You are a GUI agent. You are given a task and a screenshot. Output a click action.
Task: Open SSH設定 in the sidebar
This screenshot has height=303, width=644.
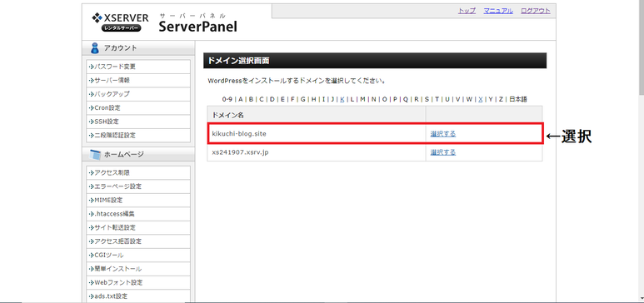coord(138,122)
